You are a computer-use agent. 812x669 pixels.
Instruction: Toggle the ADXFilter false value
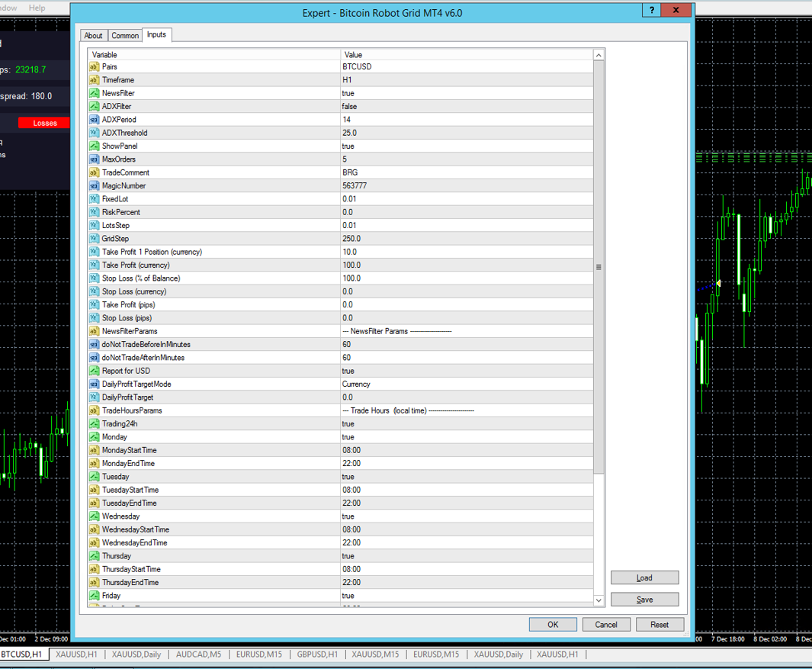pos(465,107)
